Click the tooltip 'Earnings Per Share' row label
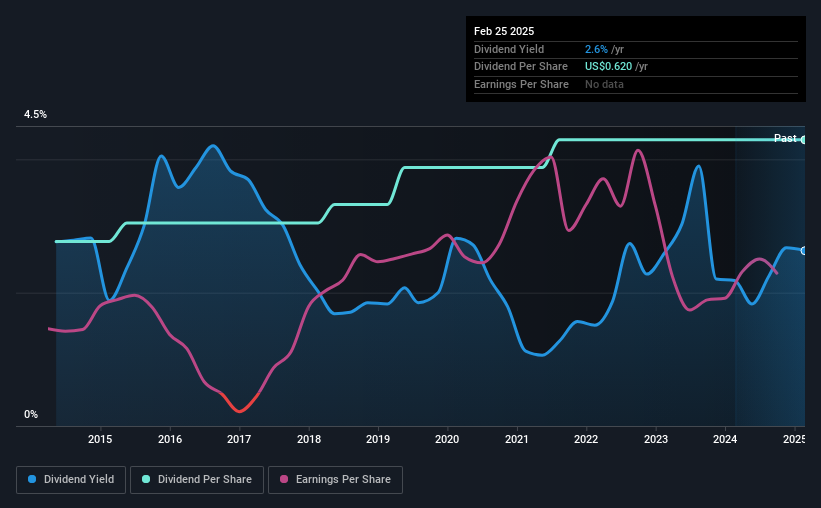 (x=521, y=84)
